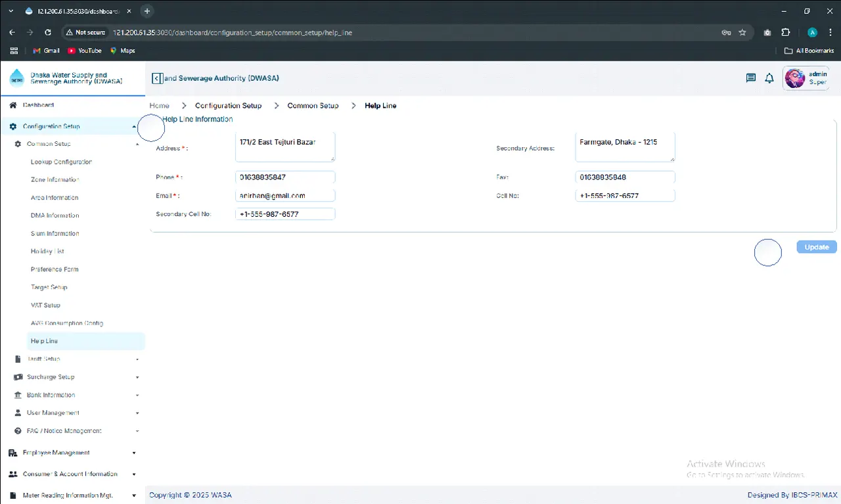Bookmark this page with the star icon
Viewport: 841px width, 504px height.
(742, 32)
